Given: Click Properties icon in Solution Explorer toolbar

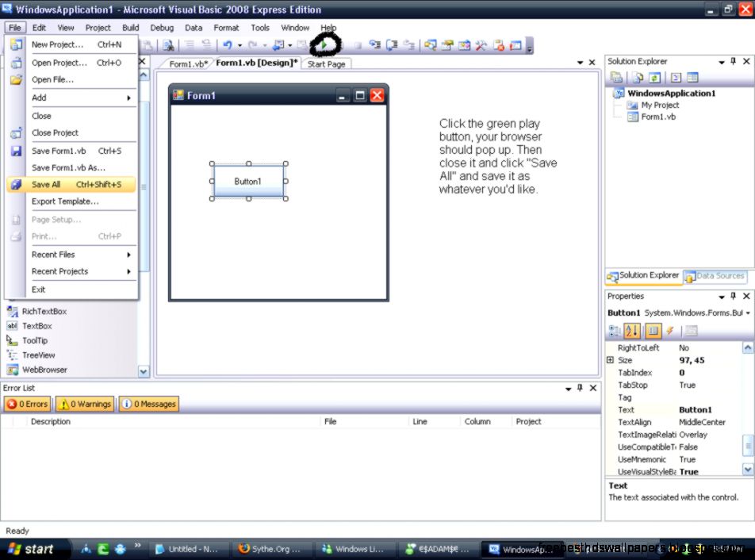Looking at the screenshot, I should coord(616,77).
